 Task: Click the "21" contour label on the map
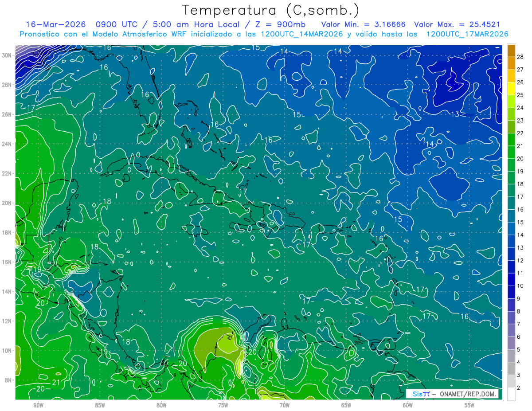click(x=56, y=383)
